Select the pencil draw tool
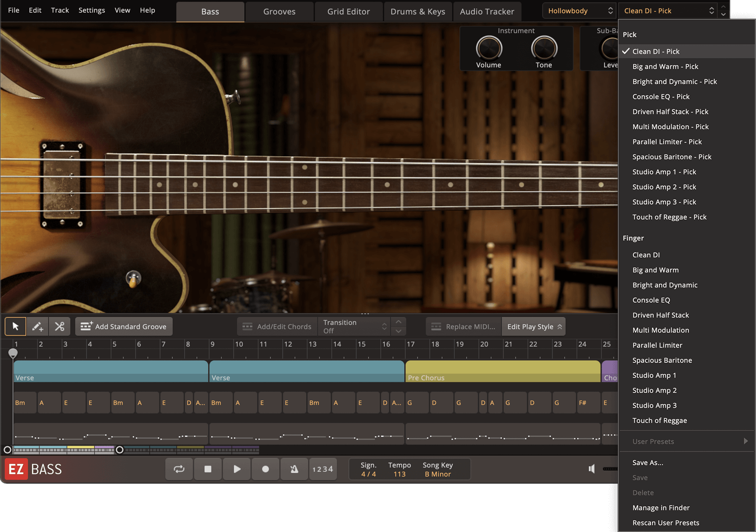This screenshot has height=532, width=756. pos(37,326)
